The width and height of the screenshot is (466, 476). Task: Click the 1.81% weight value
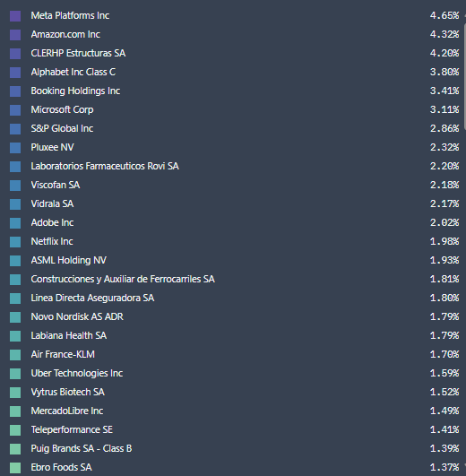444,279
